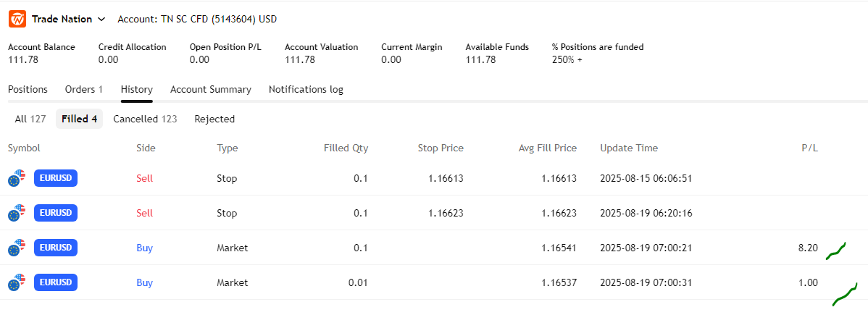Viewport: 868px width, 336px height.
Task: Click the EURUSD flag icon in last row
Action: coord(17,282)
